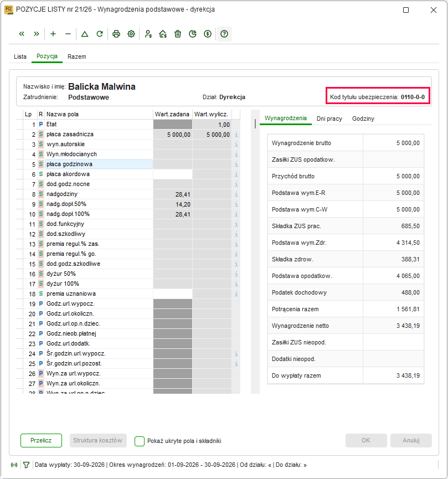The image size is (448, 479).
Task: Click the vertical splitter handle beside the table
Action: (255, 123)
